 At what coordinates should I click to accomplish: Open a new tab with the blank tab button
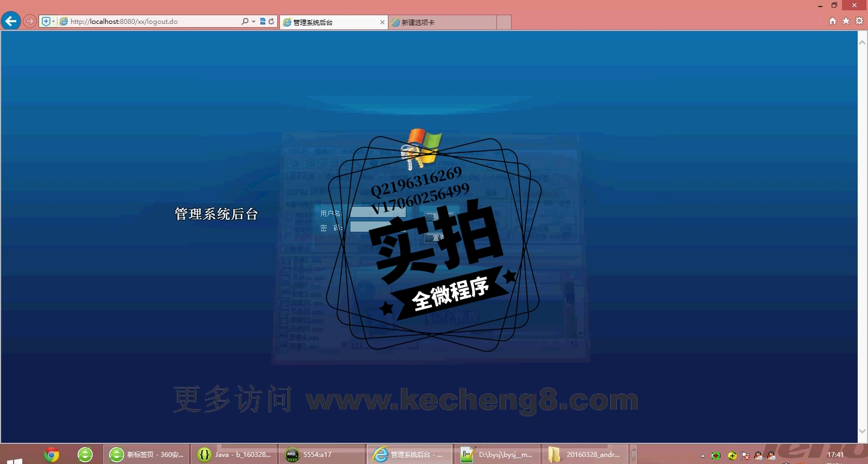point(504,22)
